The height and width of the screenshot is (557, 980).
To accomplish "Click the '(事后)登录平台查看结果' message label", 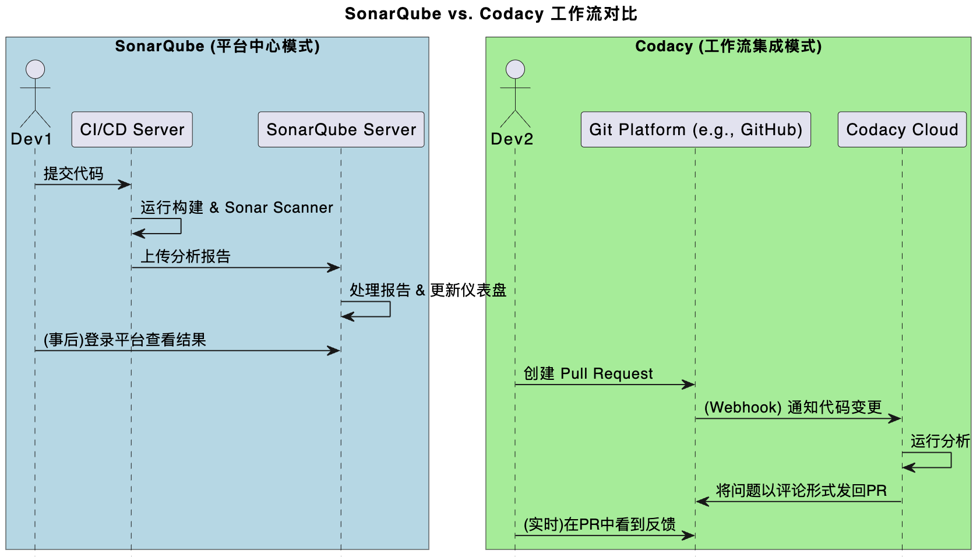I will tap(125, 340).
